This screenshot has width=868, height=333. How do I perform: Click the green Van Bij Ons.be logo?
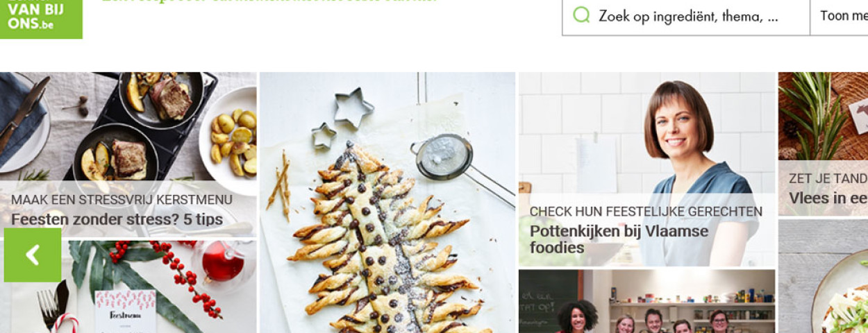41,19
